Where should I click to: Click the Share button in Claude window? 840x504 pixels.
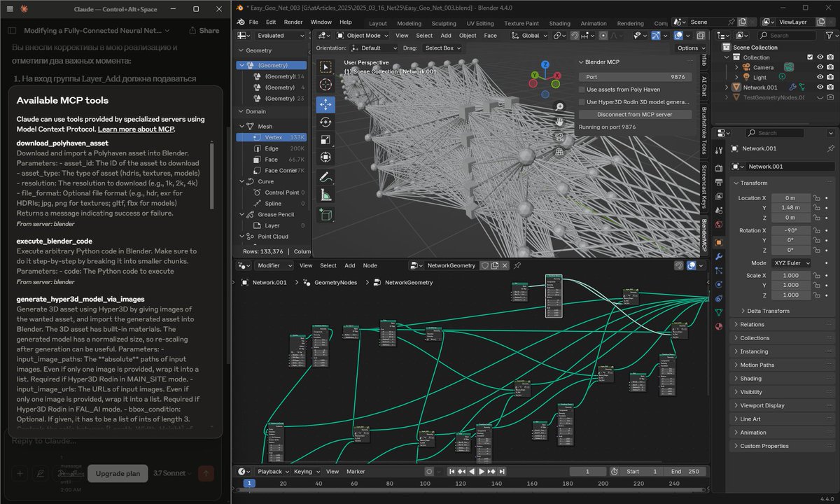click(204, 31)
